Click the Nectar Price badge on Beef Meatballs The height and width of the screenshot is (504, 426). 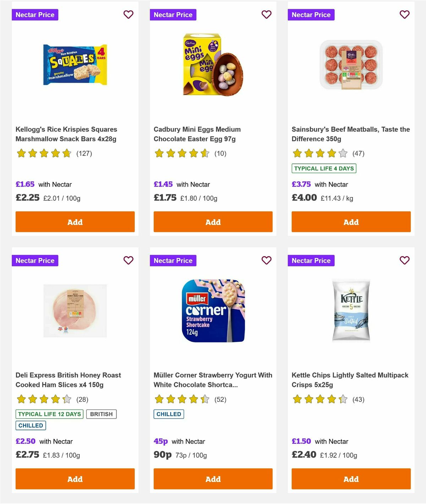(311, 15)
